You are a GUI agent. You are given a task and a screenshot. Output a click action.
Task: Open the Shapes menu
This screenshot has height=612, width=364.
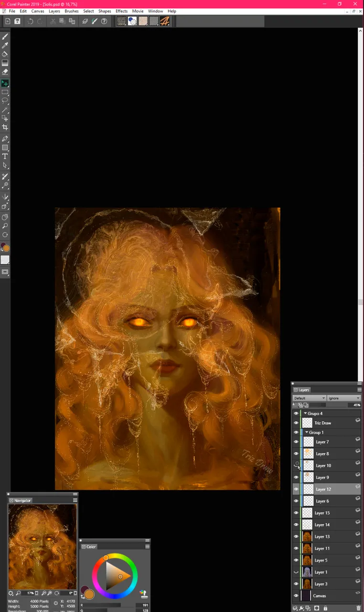pyautogui.click(x=105, y=11)
